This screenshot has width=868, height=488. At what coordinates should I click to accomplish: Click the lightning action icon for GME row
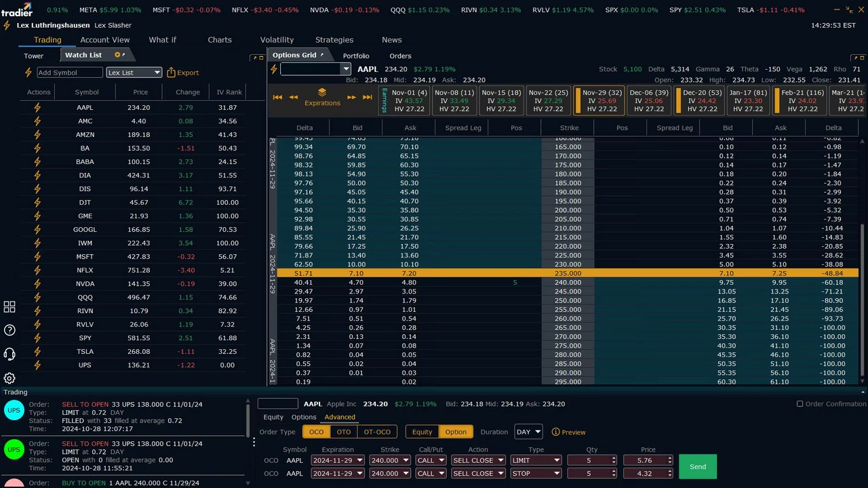(x=37, y=216)
